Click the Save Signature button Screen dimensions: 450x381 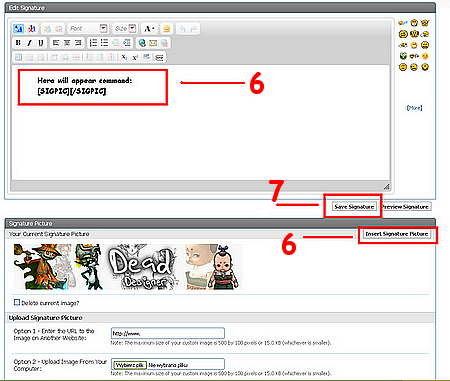point(354,207)
